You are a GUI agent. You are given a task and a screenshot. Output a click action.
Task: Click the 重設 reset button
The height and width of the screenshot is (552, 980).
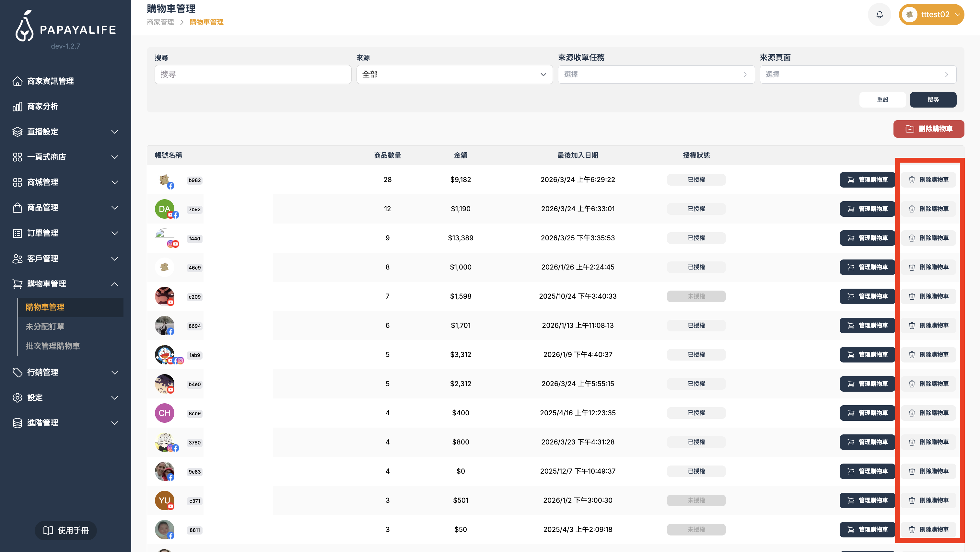click(x=882, y=99)
